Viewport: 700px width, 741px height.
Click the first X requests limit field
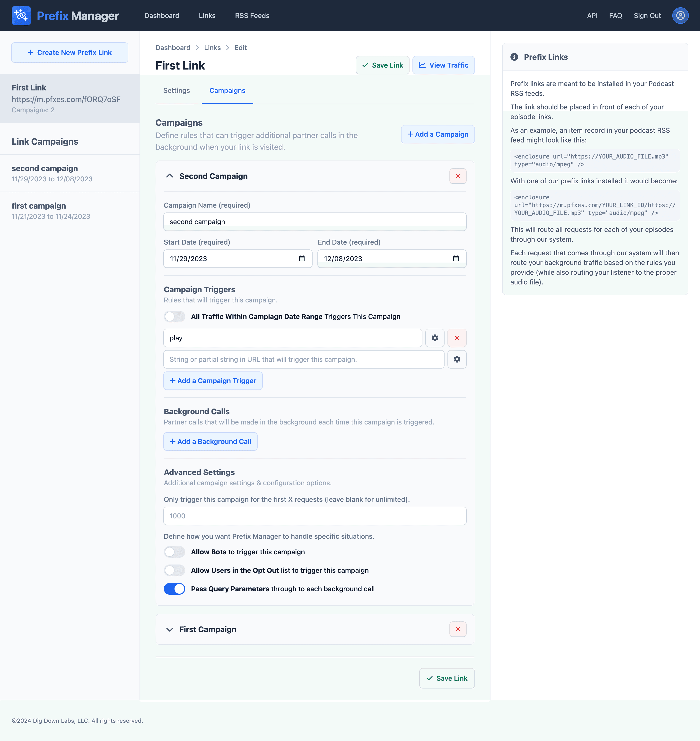315,516
